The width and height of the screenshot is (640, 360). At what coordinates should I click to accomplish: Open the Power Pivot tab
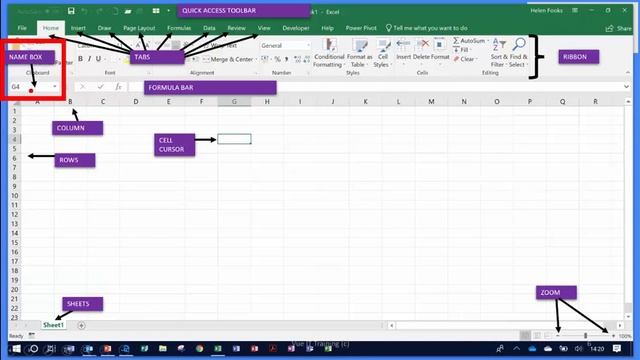361,28
